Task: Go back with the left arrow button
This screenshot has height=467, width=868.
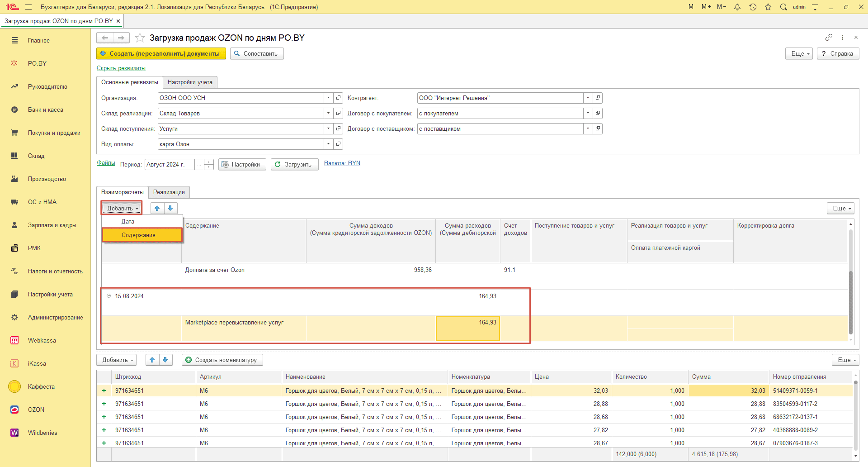Action: coord(105,38)
